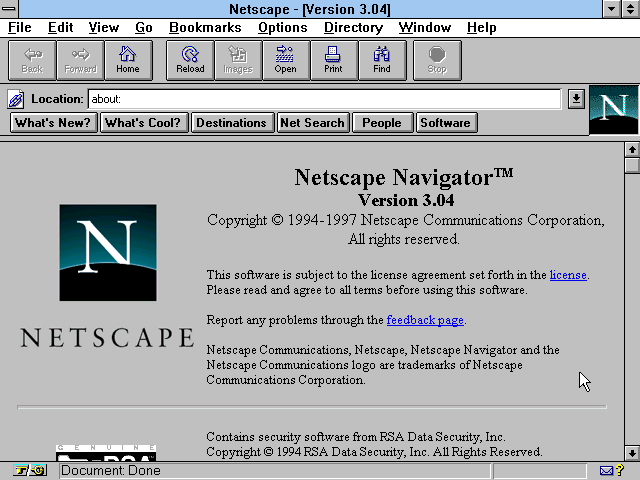Stop the page loading
The image size is (640, 480).
click(437, 60)
